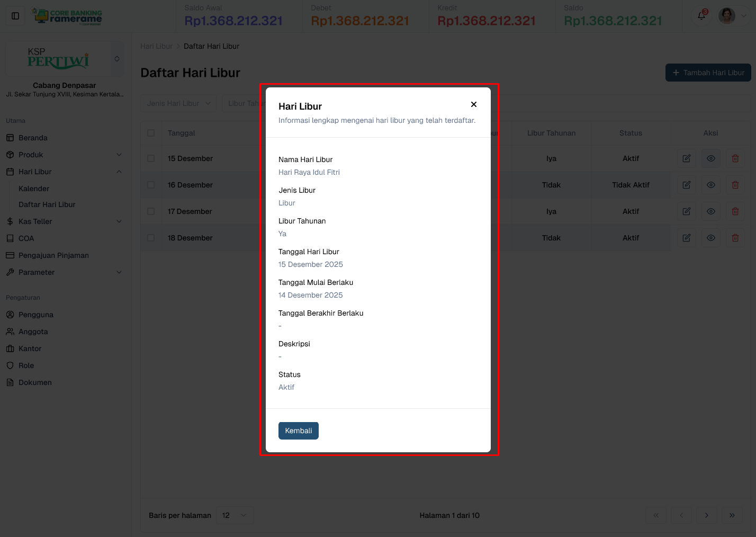Click Tambah Hari Libur button

(708, 73)
